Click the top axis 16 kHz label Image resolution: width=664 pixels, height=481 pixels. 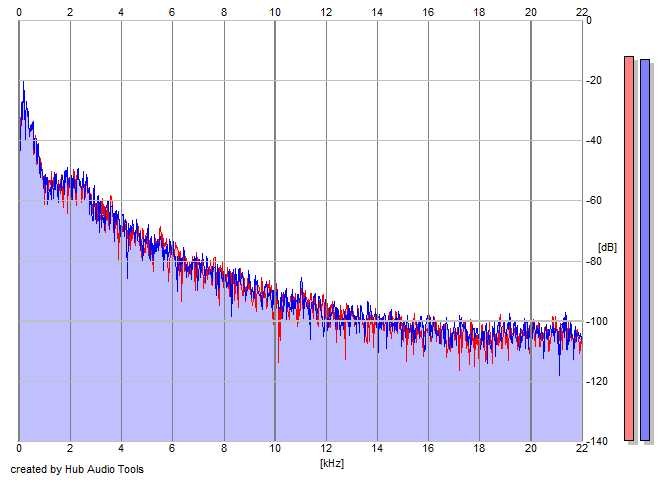(428, 12)
